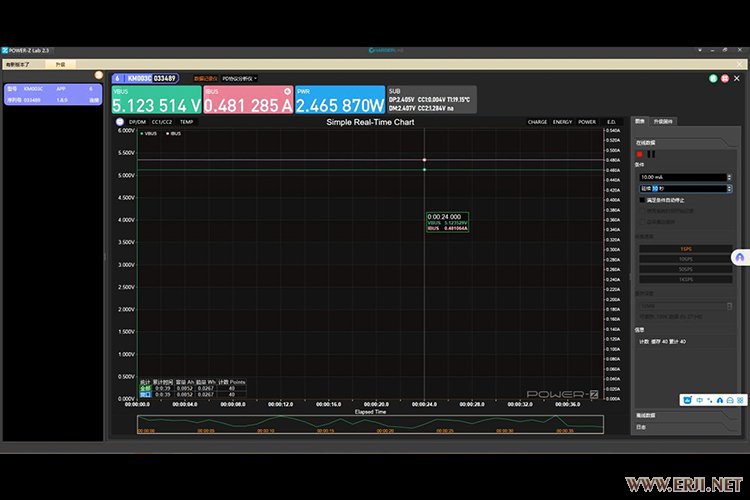Click the floating assistant icon on right edge
The width and height of the screenshot is (750, 500).
pos(740,257)
